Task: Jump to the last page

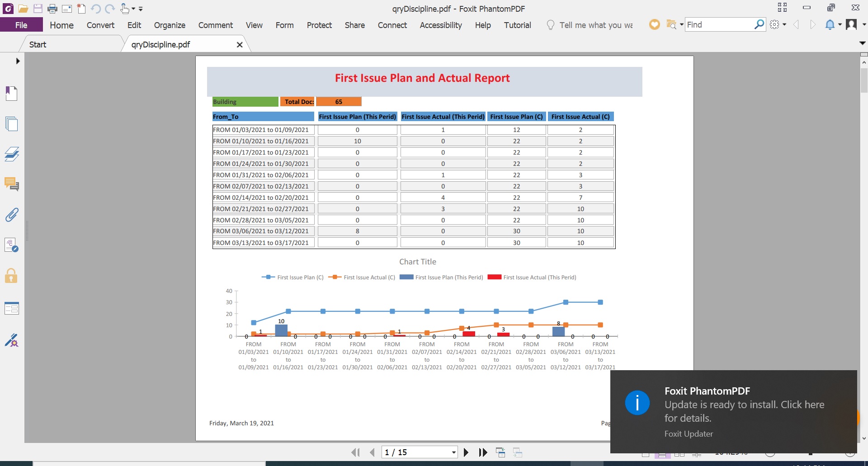Action: [483, 452]
